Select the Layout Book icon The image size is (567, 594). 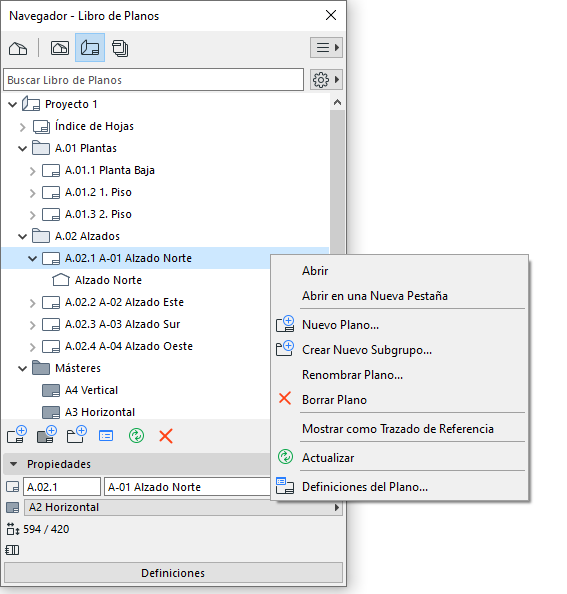coord(90,48)
